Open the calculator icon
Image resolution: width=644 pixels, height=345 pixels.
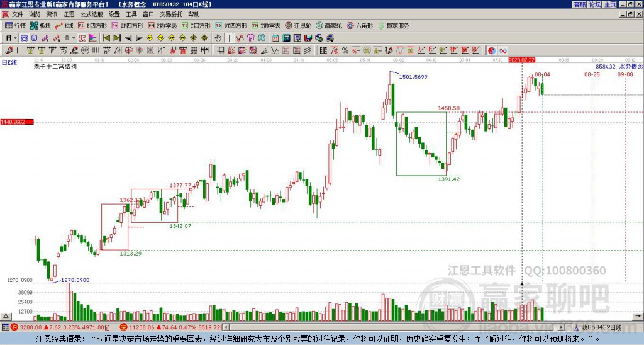(287, 38)
